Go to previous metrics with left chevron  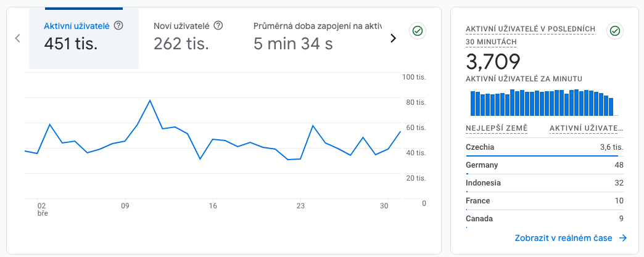coord(17,38)
